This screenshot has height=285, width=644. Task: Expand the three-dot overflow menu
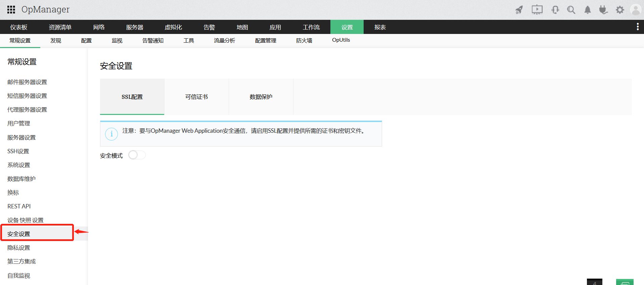(637, 27)
